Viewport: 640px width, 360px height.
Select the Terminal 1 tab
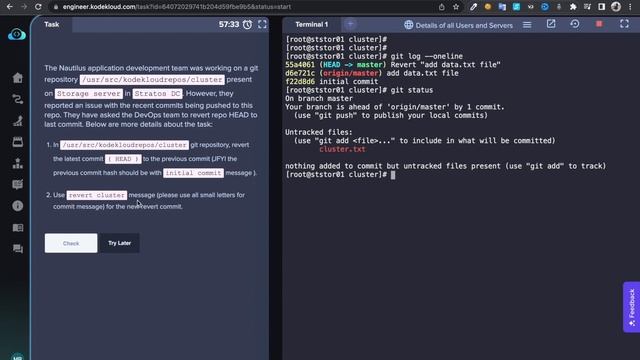311,24
